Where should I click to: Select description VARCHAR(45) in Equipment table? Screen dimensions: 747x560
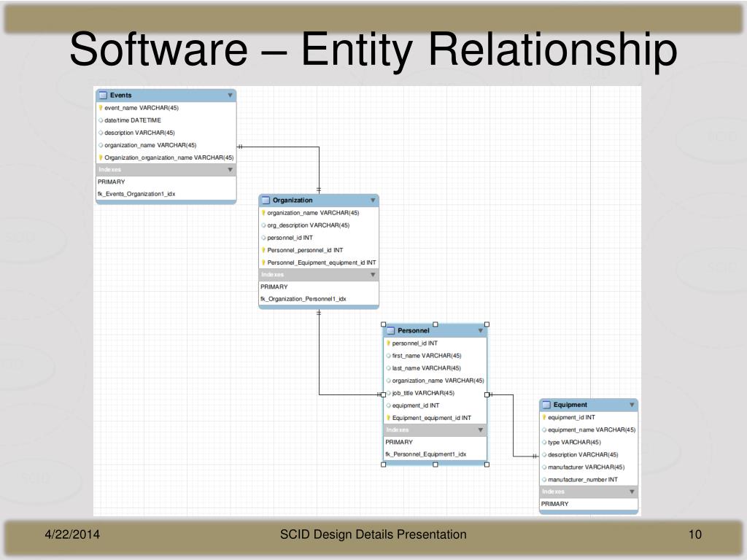pos(583,455)
